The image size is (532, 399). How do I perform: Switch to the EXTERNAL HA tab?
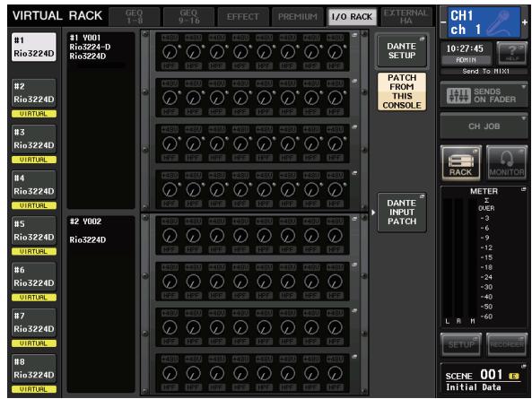click(406, 17)
